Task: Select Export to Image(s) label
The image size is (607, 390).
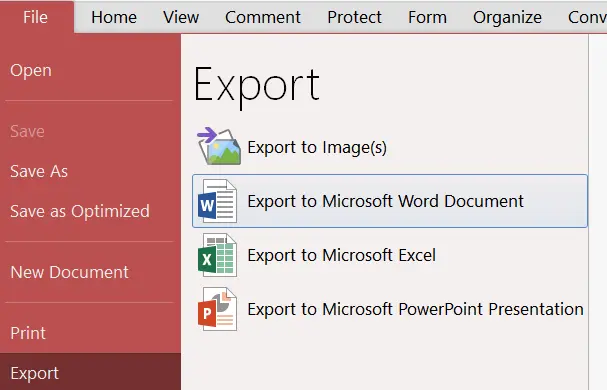Action: click(317, 147)
